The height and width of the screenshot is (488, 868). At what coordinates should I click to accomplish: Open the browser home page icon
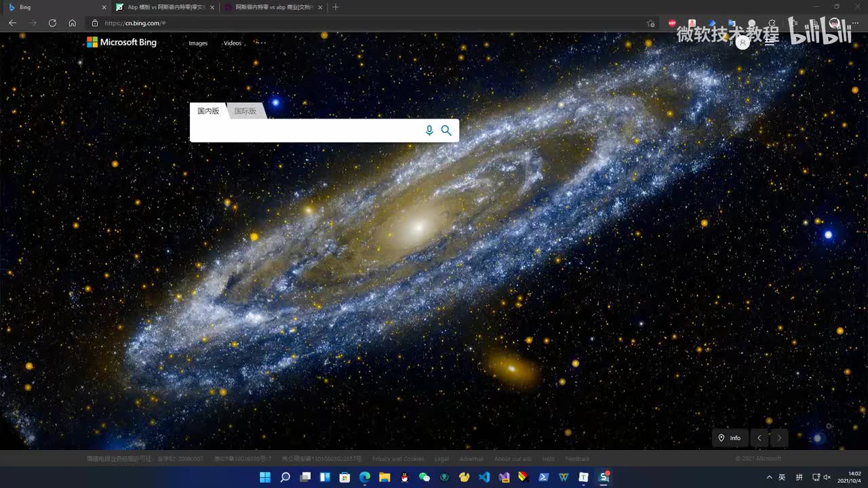pos(73,23)
